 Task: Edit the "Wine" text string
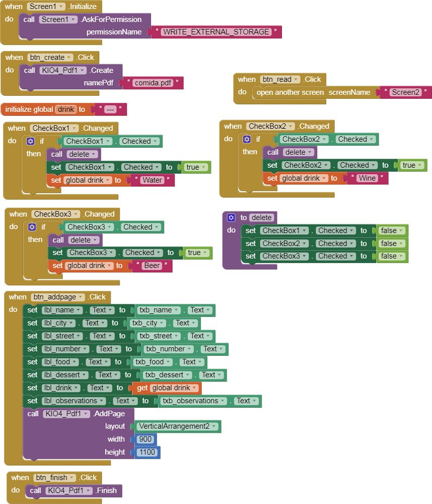coord(367,178)
